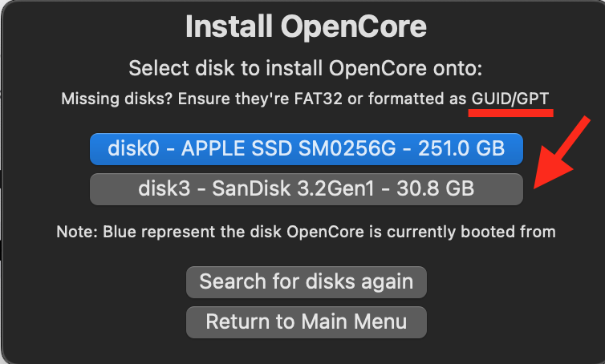
Task: Click the Install OpenCore title
Action: tap(306, 28)
